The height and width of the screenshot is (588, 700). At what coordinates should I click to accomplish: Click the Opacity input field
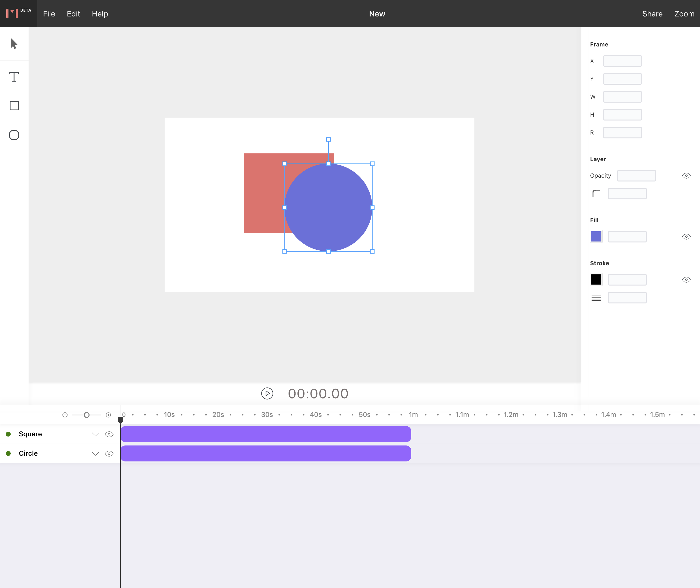636,176
